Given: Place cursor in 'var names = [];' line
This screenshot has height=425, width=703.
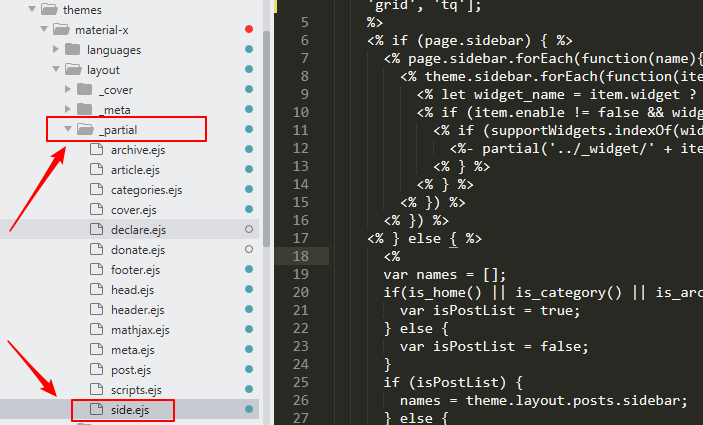Looking at the screenshot, I should coord(445,274).
